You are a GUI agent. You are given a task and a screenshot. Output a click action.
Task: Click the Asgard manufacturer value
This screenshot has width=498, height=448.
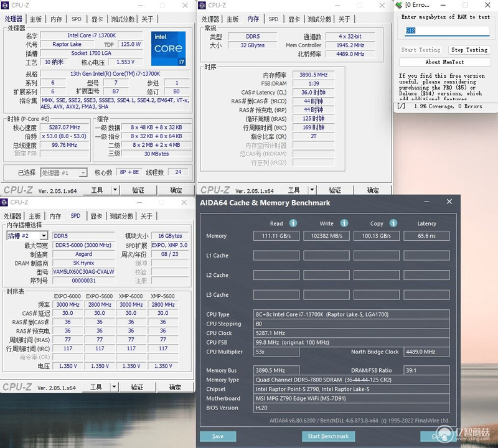(x=83, y=254)
